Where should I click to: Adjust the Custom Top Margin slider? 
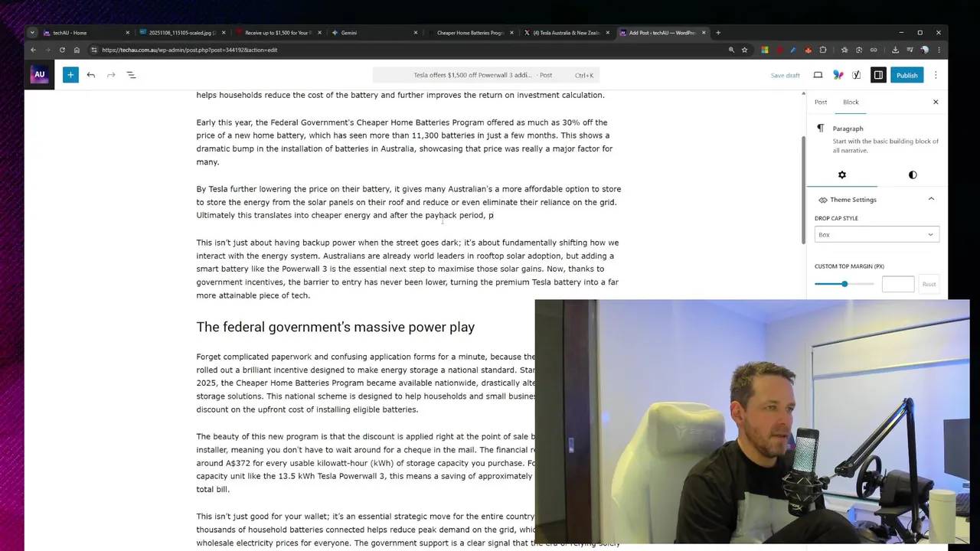[x=844, y=284]
